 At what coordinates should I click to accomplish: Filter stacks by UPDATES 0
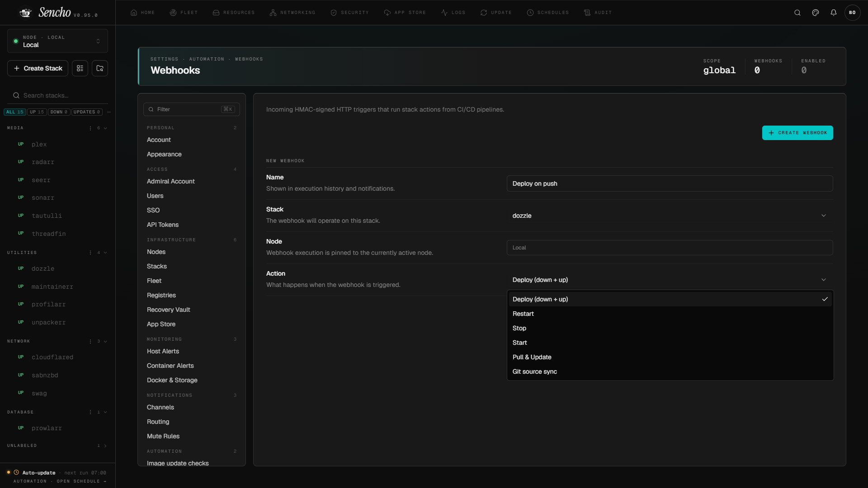(x=87, y=112)
